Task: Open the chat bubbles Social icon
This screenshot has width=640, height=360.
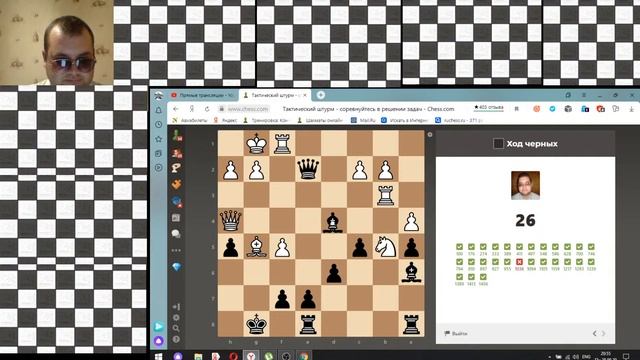Action: [x=176, y=233]
